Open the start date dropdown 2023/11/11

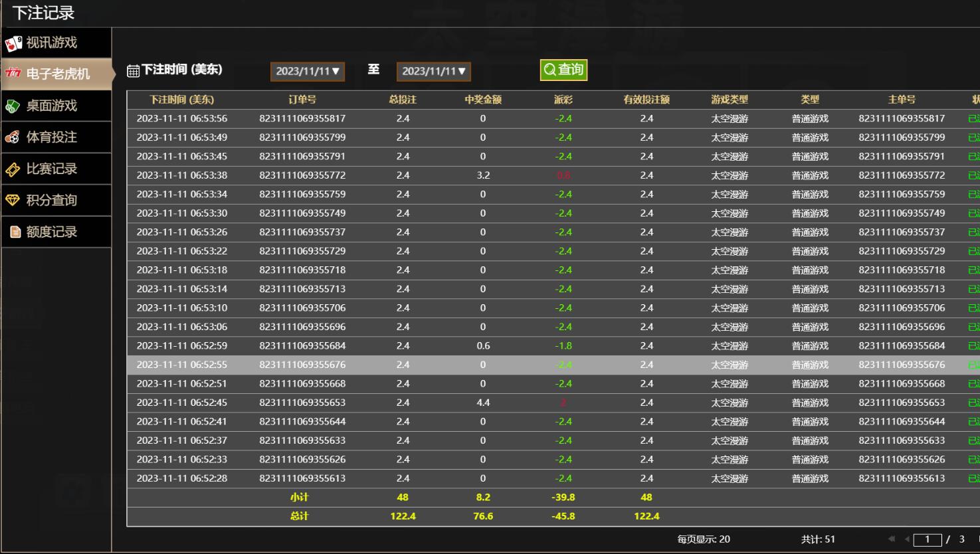pos(308,71)
